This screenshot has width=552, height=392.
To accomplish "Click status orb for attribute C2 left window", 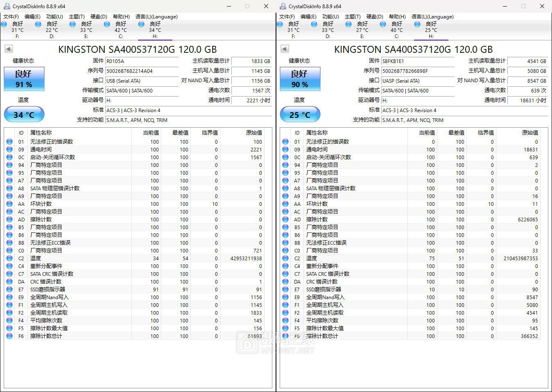I will pyautogui.click(x=9, y=258).
